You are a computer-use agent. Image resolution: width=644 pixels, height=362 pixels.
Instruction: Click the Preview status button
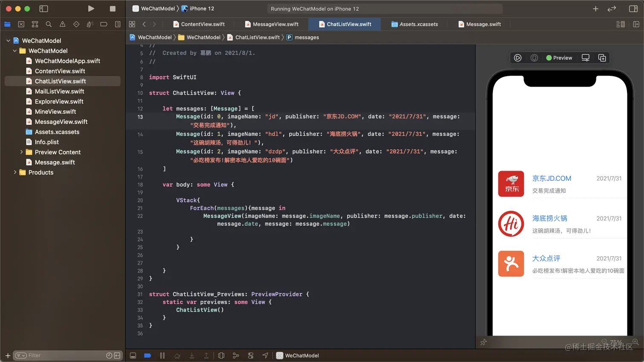pyautogui.click(x=559, y=58)
